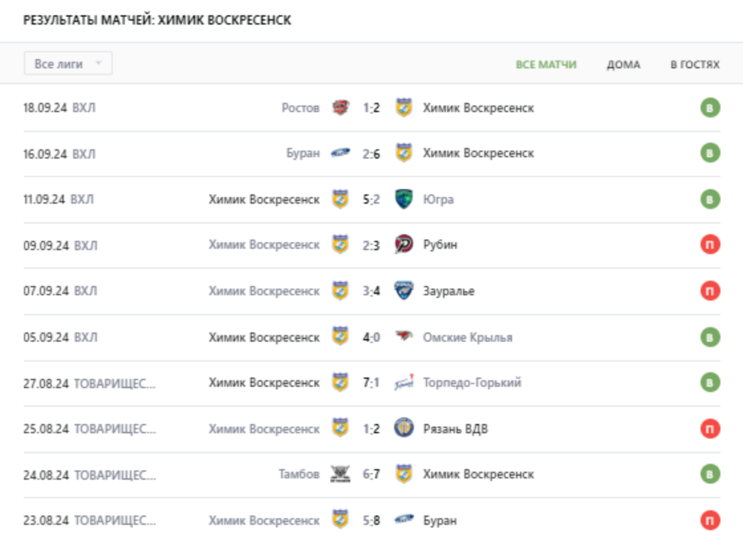Click the Омские Крылья team logo
Viewport: 743px width, 560px height.
pos(403,337)
